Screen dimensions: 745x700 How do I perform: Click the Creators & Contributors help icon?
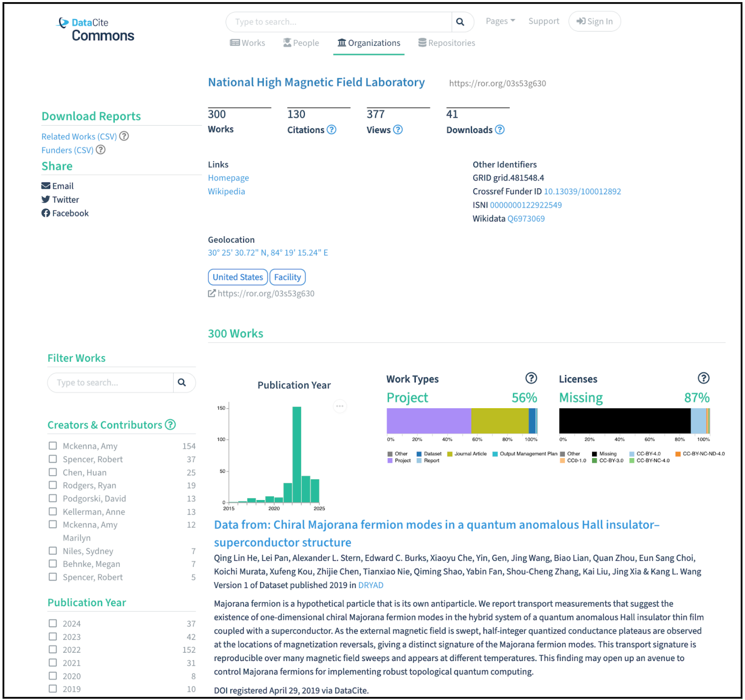tap(170, 424)
